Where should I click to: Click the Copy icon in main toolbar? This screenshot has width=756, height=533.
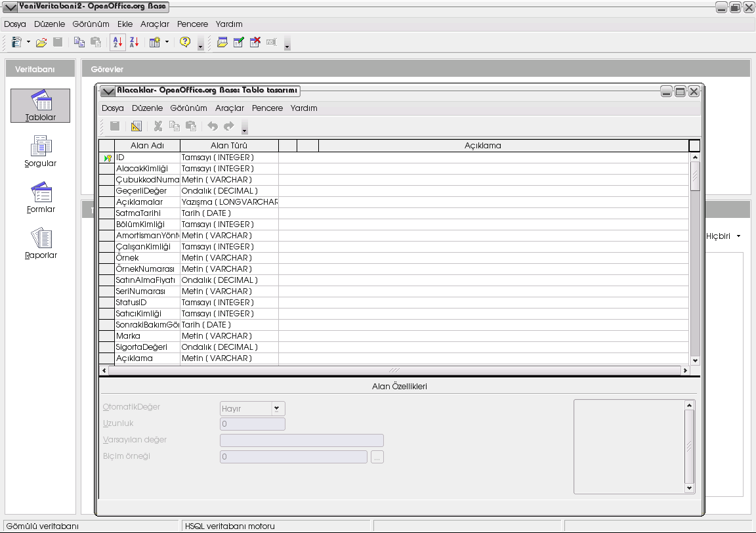tap(79, 43)
